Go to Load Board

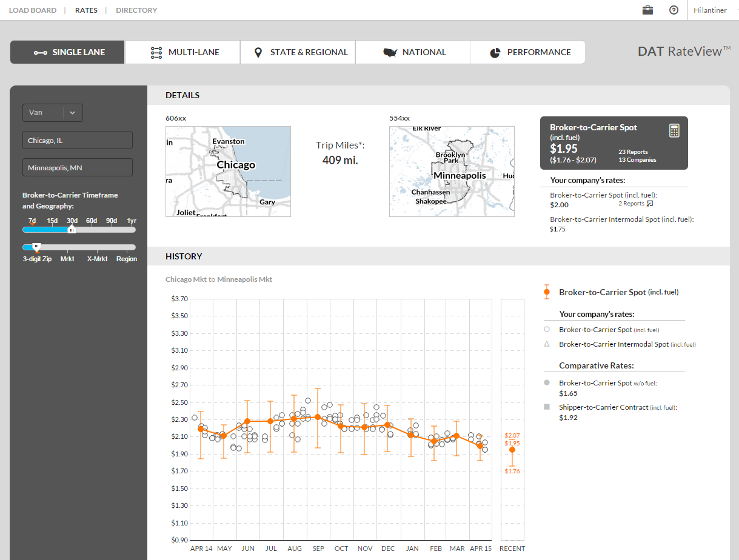point(33,10)
